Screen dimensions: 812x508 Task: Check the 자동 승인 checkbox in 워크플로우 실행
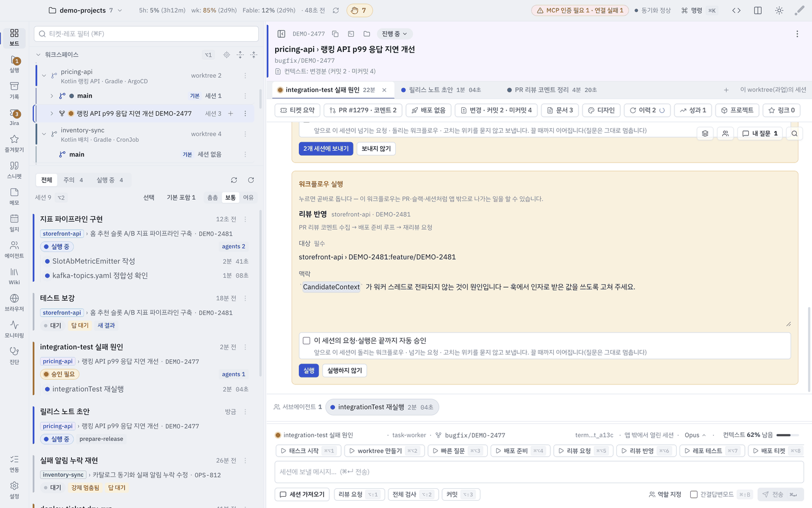306,340
